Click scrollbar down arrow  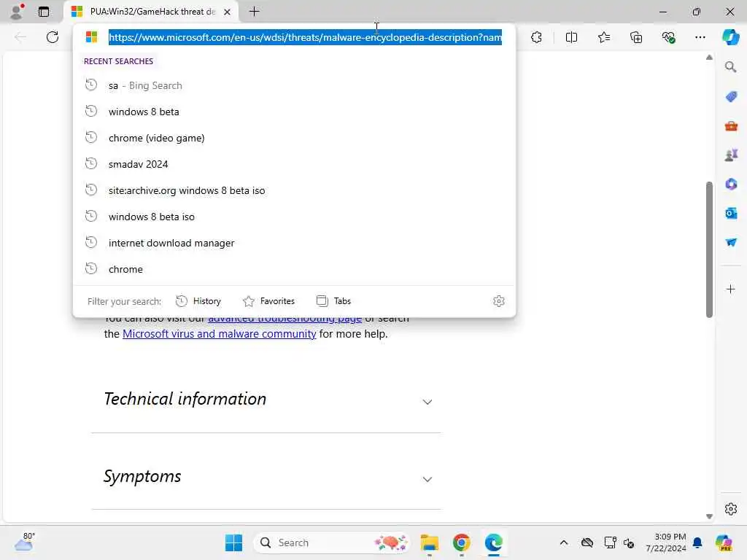[x=709, y=516]
